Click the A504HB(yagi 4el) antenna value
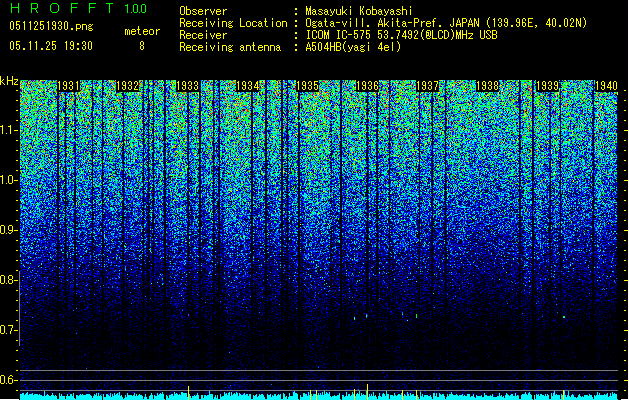The image size is (629, 400). point(353,47)
